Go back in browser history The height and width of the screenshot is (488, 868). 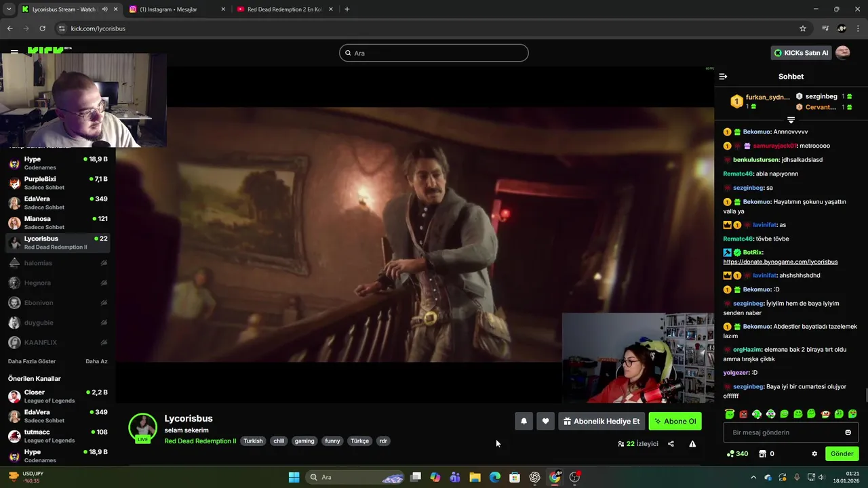9,28
